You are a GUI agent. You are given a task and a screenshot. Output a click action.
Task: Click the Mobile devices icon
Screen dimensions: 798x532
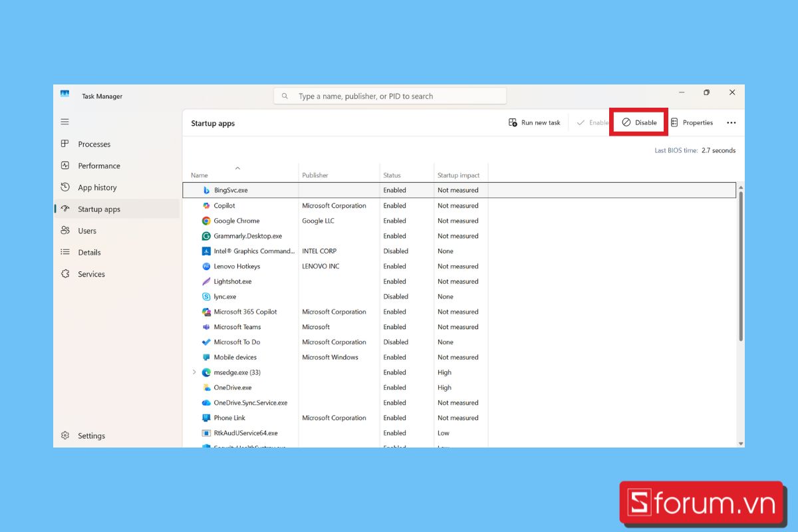point(206,357)
